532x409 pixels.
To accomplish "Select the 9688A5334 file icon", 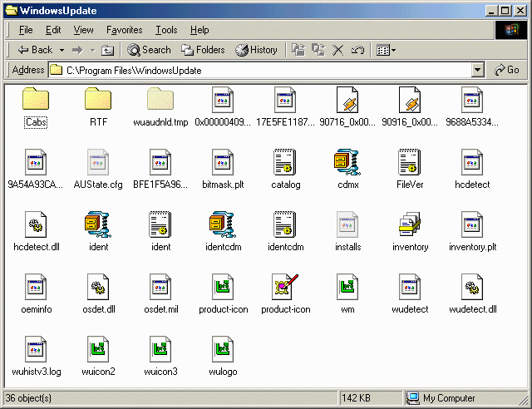I will (x=472, y=100).
